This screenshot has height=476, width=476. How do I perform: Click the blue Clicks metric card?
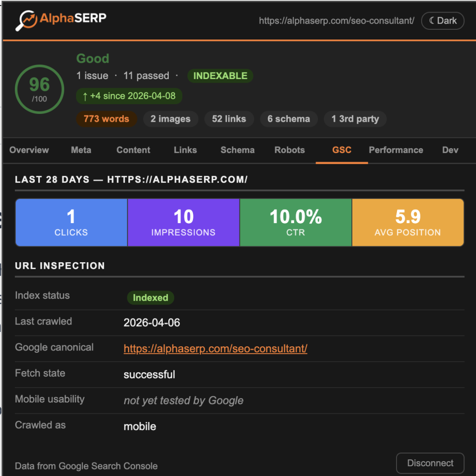point(71,223)
